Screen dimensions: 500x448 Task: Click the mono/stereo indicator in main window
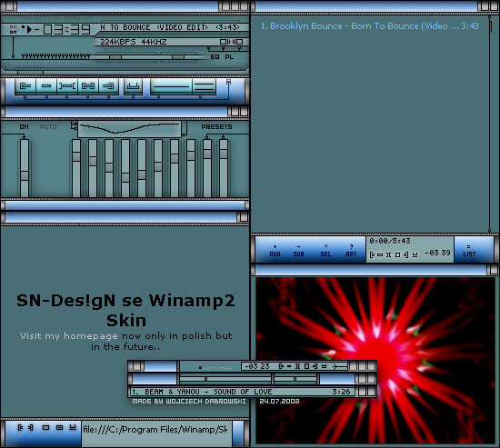(232, 42)
